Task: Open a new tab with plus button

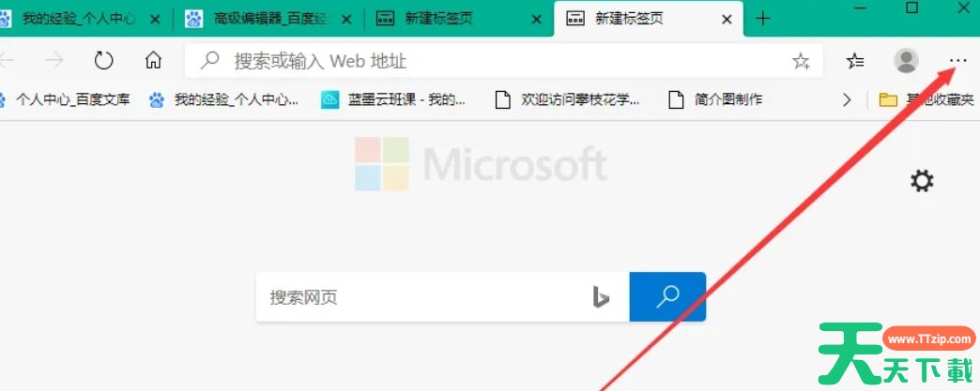Action: (x=762, y=19)
